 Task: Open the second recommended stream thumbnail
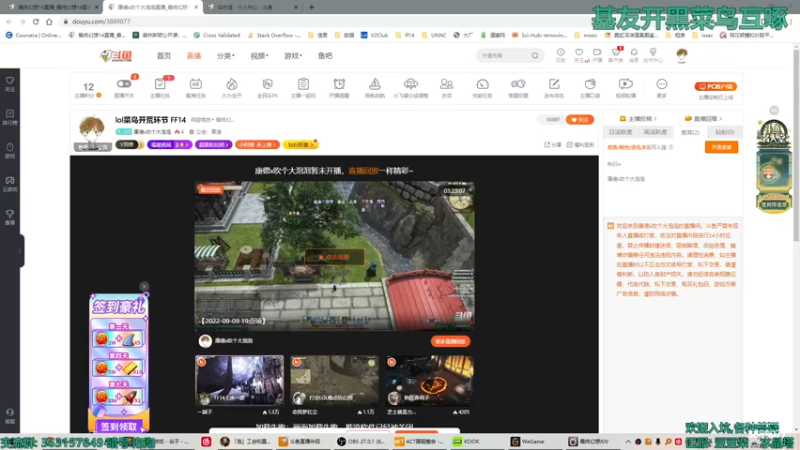tap(334, 381)
